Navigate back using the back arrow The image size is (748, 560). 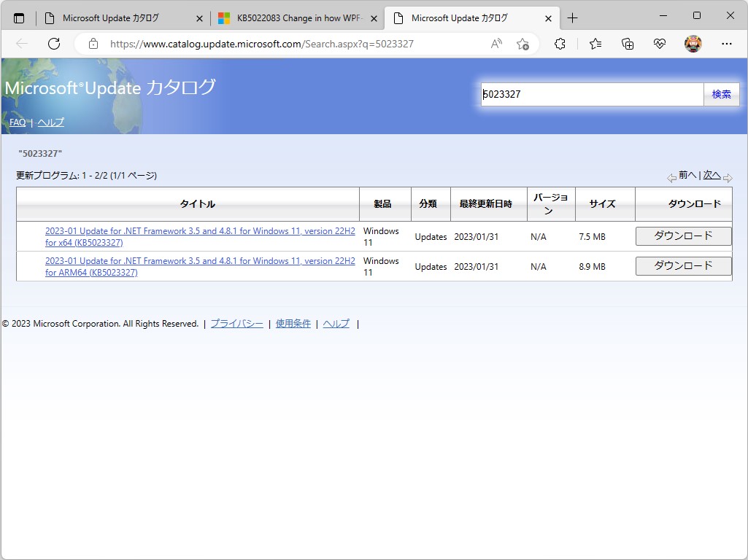click(x=23, y=44)
